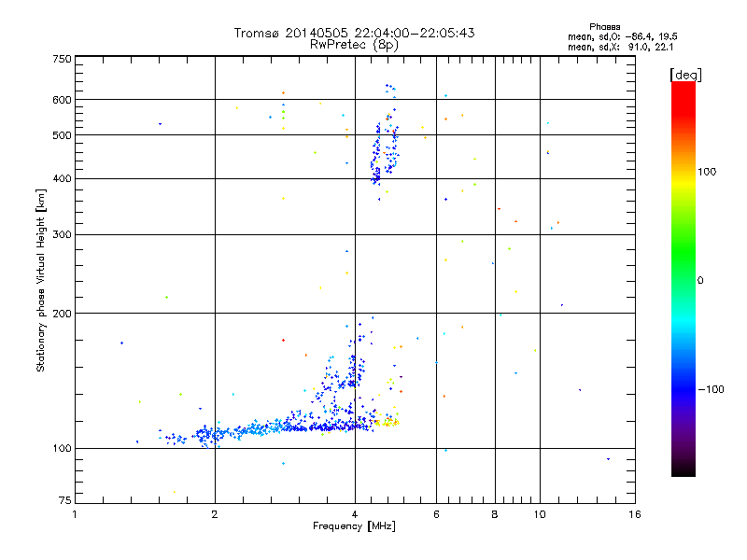Click the plot title starting with Tromsø
Viewport: 747px width, 560px height.
point(354,33)
